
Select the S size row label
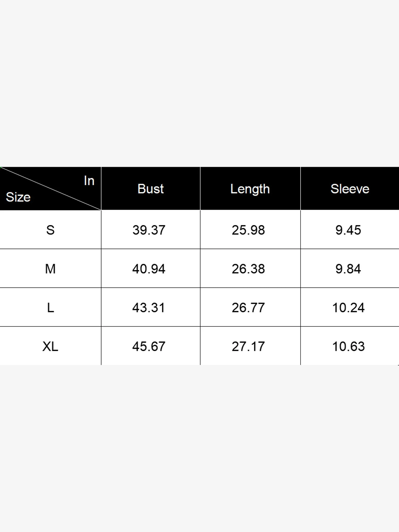coord(50,230)
